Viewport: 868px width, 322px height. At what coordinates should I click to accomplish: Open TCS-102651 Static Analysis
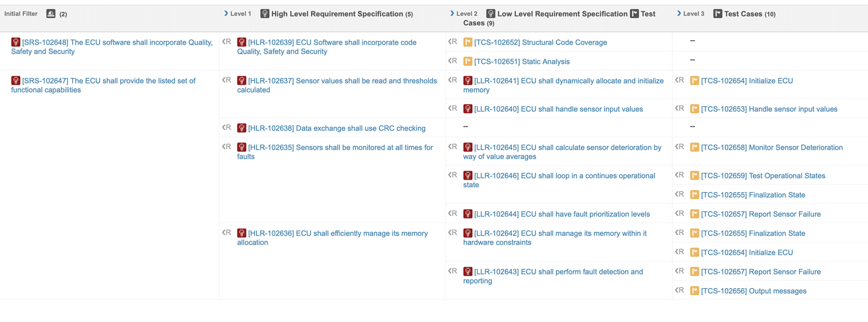click(522, 62)
